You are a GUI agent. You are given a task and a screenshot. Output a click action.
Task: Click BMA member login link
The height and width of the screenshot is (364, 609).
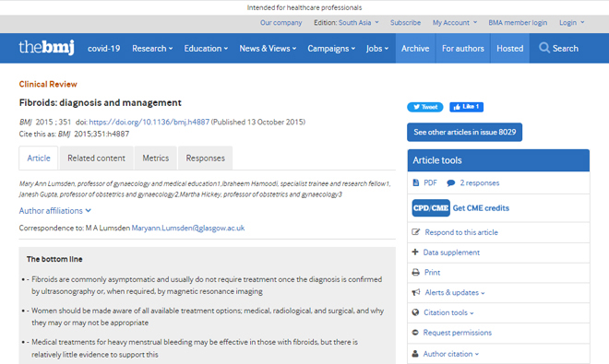(x=518, y=23)
